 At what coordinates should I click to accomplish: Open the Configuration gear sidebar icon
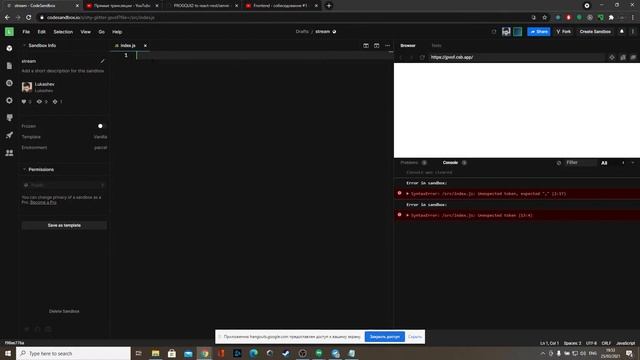(9, 100)
